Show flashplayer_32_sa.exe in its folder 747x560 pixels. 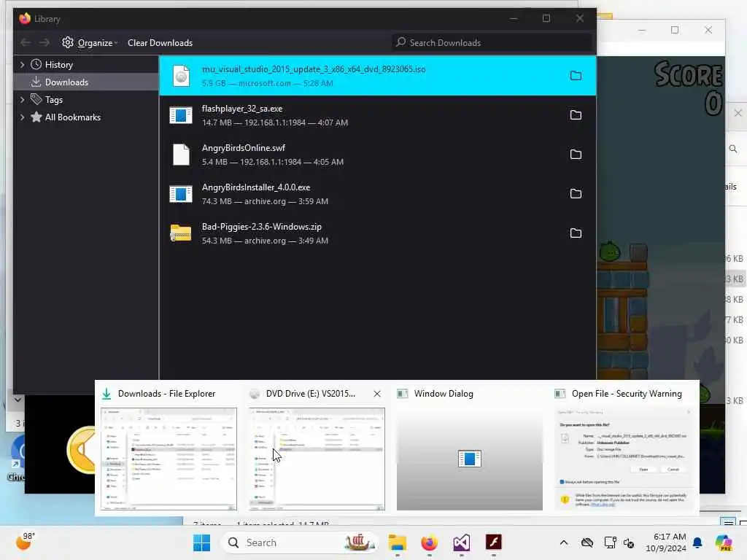tap(576, 115)
